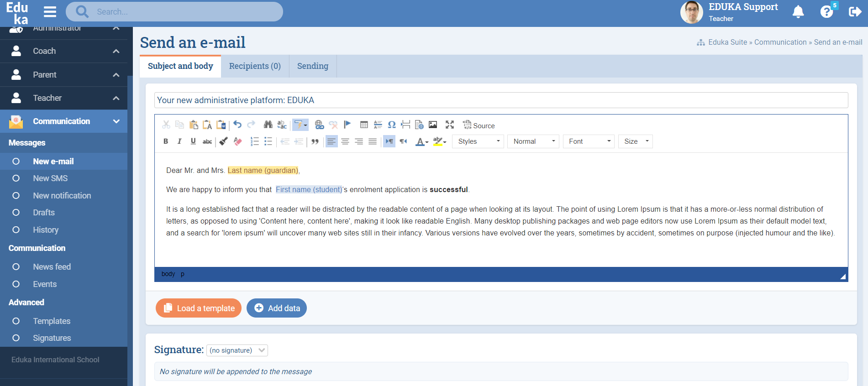Select the Subject and body tab
Screen dimensions: 868x386
point(180,66)
